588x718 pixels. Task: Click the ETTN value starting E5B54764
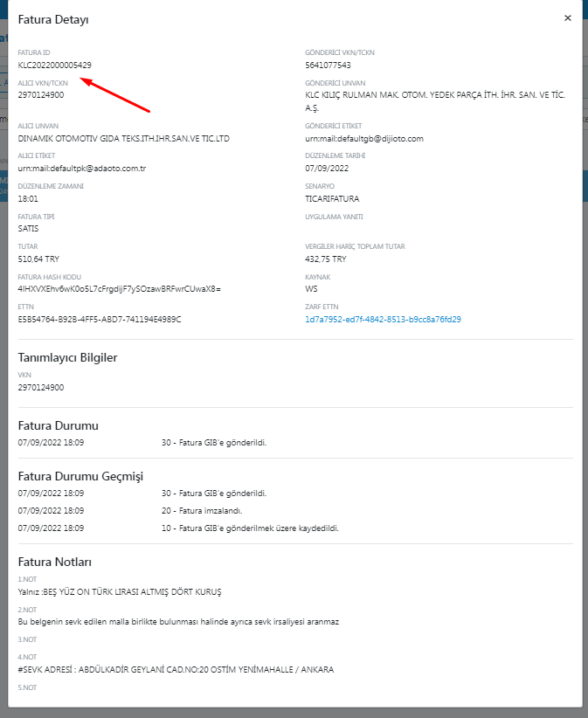pyautogui.click(x=99, y=320)
